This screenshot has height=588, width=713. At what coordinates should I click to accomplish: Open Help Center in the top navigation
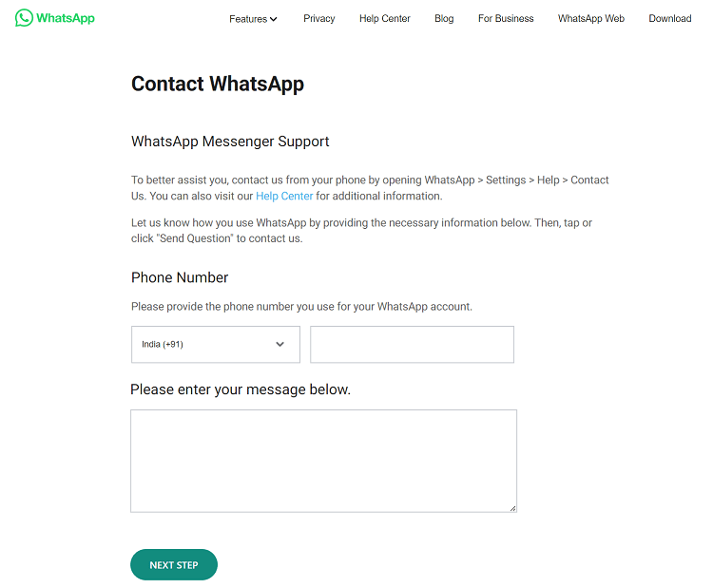coord(385,19)
